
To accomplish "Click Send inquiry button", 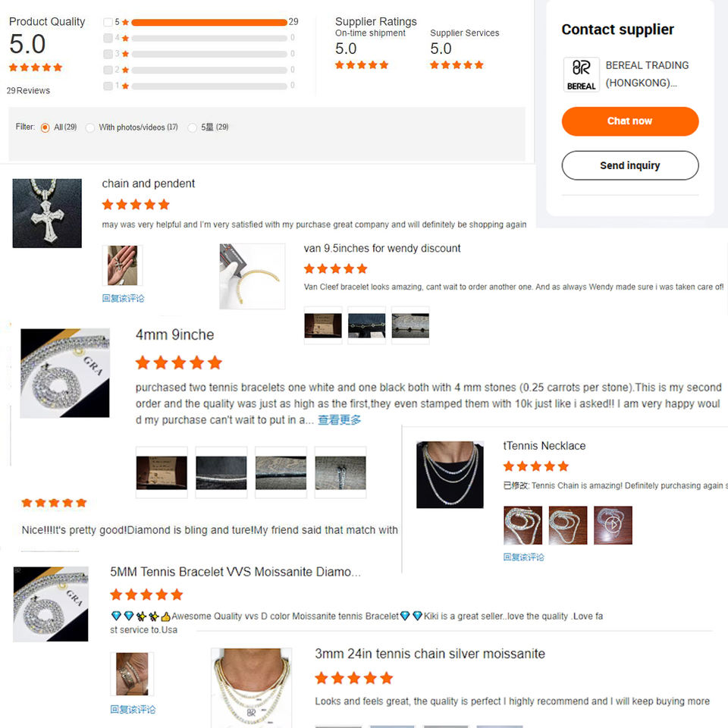I will pos(630,165).
